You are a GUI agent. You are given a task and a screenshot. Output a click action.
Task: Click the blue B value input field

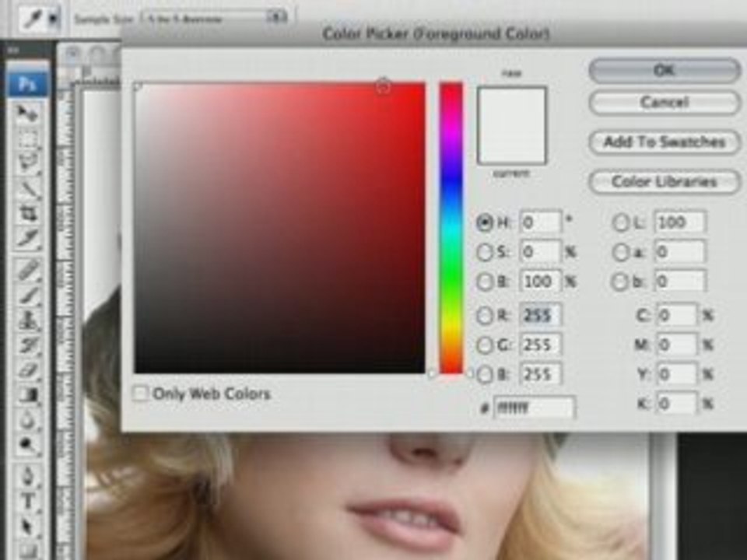pos(540,374)
